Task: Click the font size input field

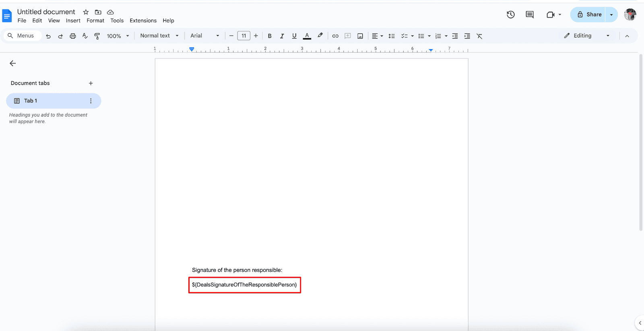Action: (x=244, y=36)
